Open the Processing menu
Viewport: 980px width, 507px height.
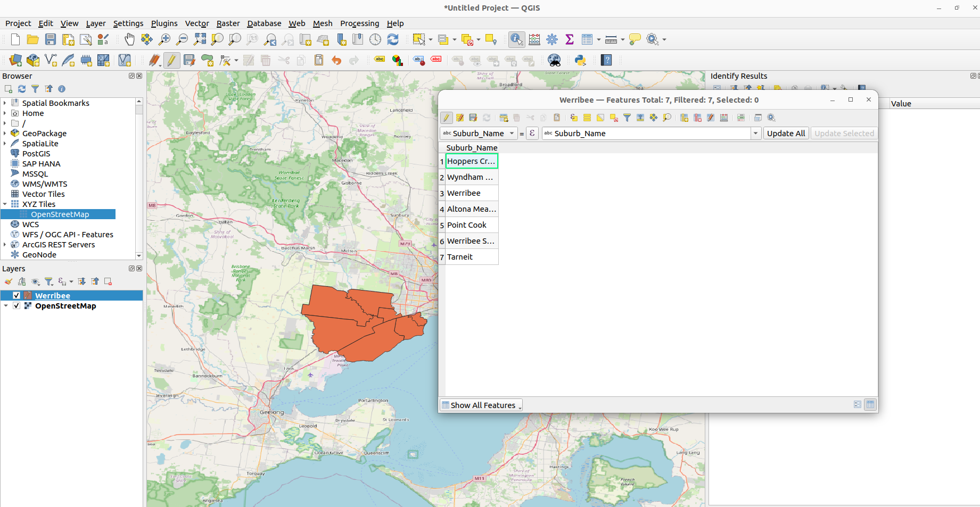[359, 23]
